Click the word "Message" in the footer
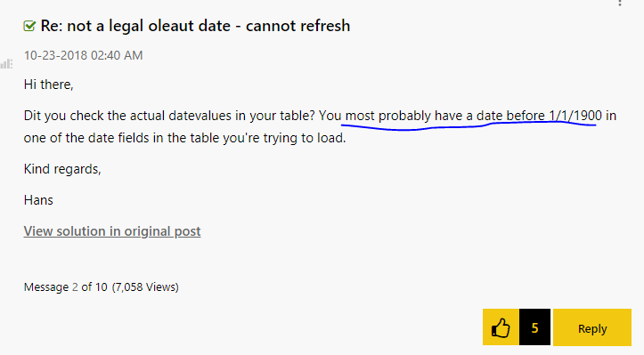This screenshot has width=644, height=355. pos(46,286)
